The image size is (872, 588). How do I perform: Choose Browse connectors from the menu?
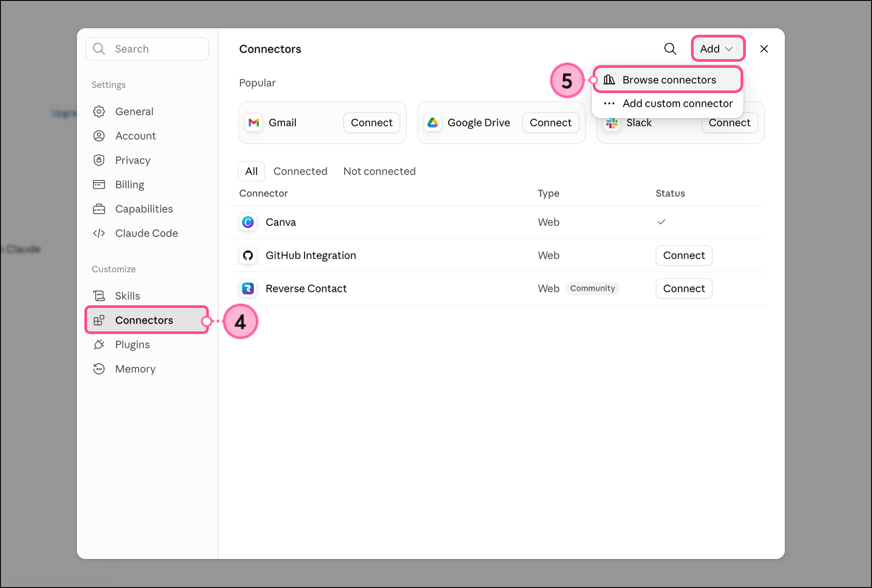tap(668, 80)
